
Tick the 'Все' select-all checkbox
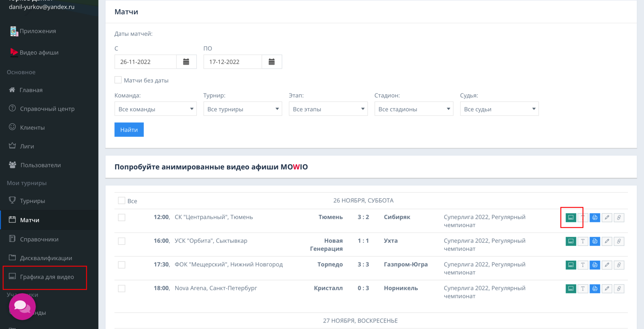[x=122, y=201]
